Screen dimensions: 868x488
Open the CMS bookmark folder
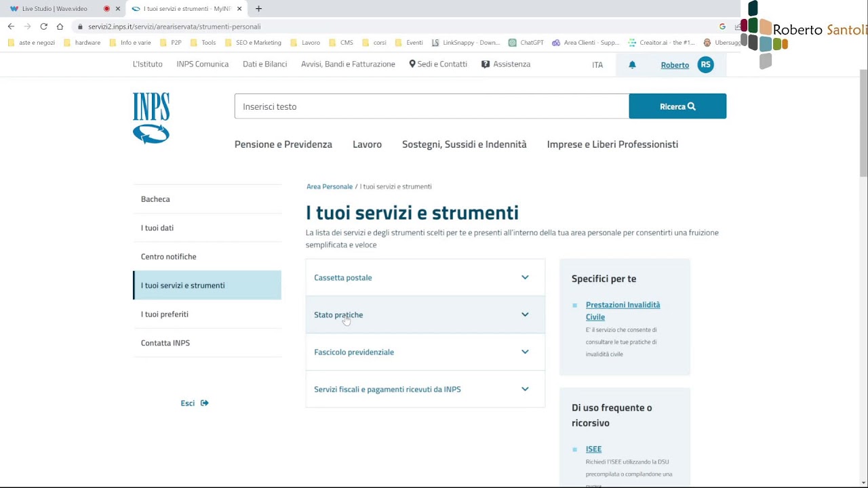[341, 42]
